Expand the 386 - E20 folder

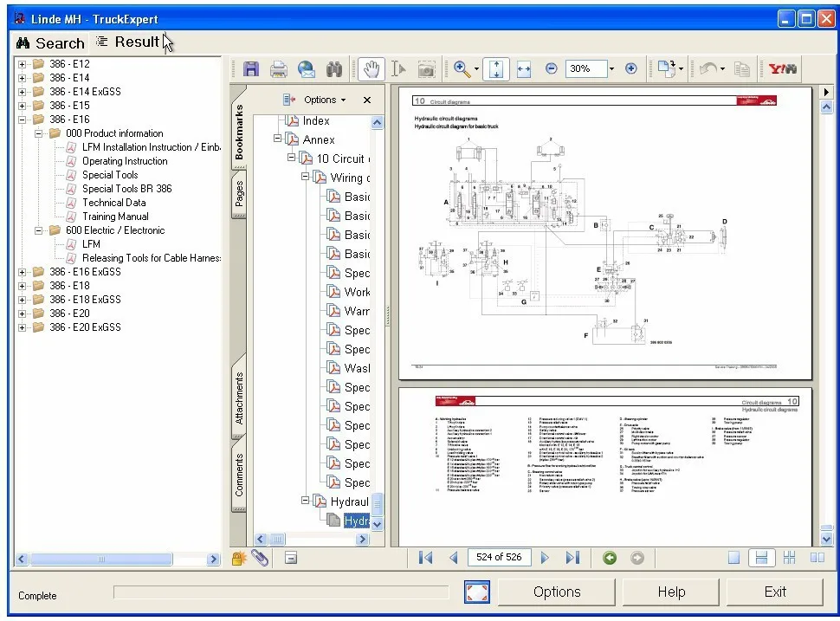tap(22, 314)
